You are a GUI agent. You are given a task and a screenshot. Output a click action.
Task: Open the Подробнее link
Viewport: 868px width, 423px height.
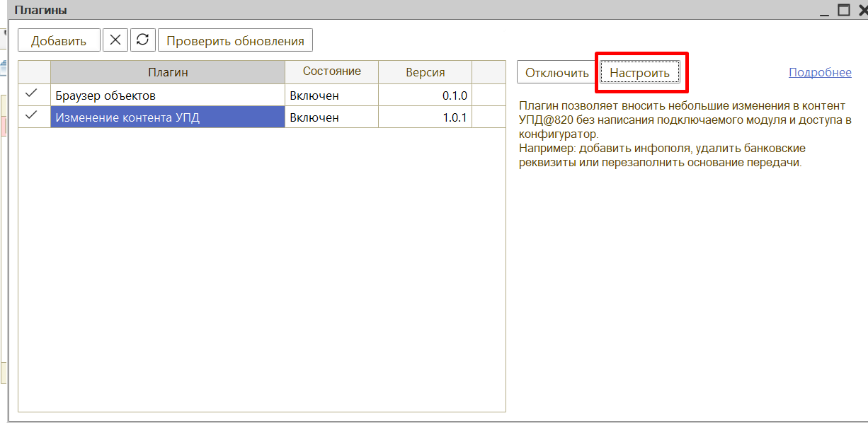pos(820,72)
